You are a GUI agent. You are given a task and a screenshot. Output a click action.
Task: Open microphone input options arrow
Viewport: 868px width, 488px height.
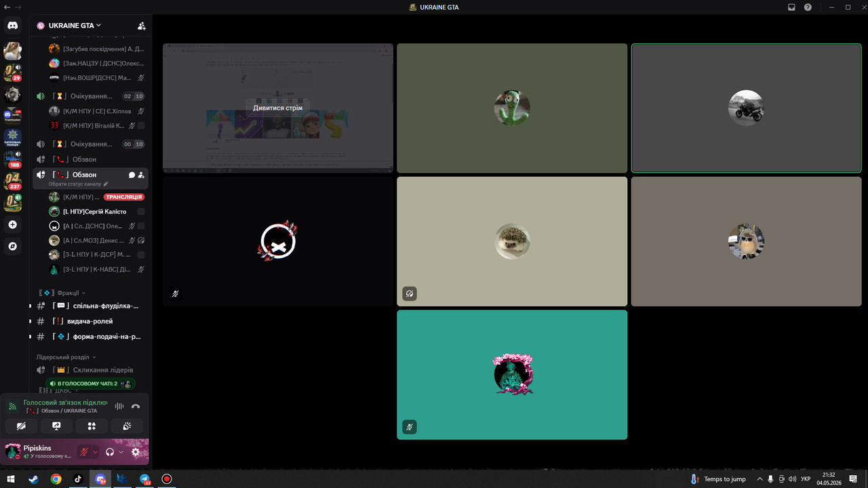pyautogui.click(x=95, y=452)
